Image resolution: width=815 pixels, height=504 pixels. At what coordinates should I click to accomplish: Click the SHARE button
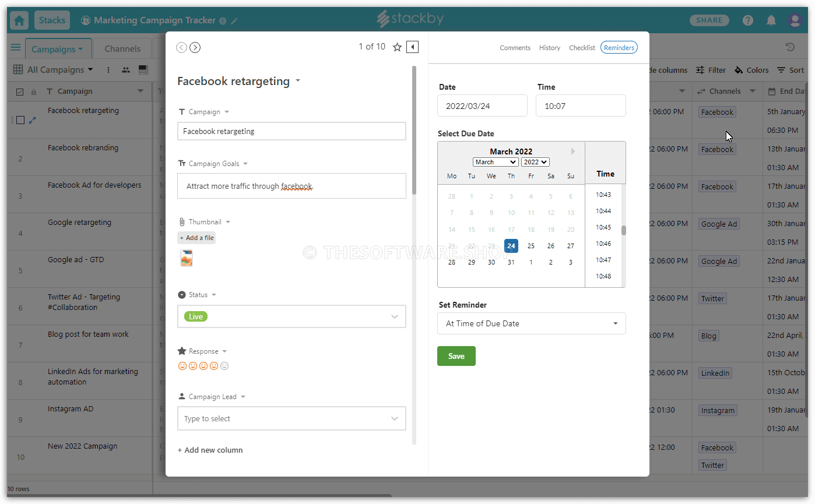click(x=709, y=20)
